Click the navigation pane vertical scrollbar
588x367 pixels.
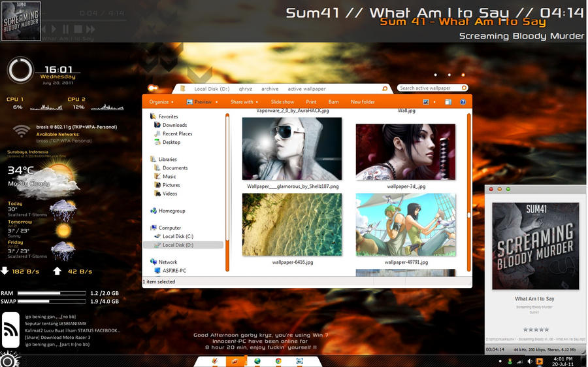(x=227, y=192)
